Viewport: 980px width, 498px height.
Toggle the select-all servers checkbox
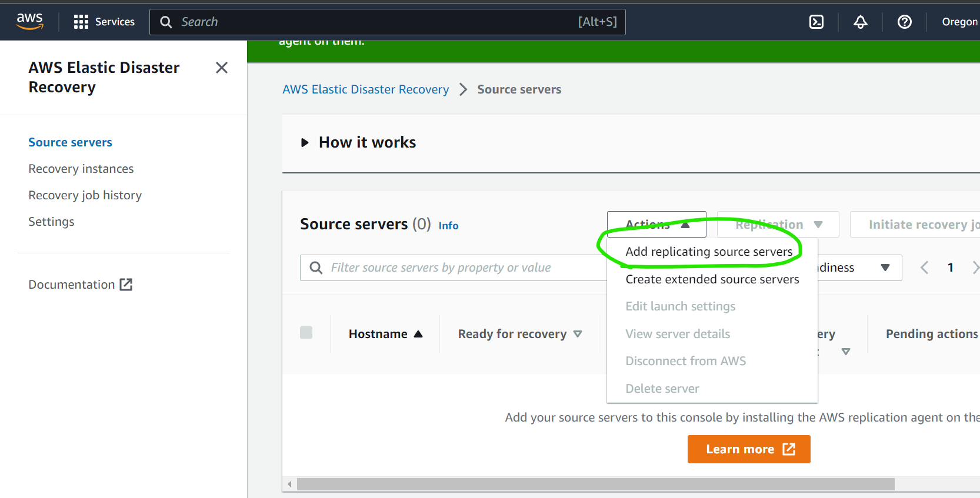tap(306, 333)
